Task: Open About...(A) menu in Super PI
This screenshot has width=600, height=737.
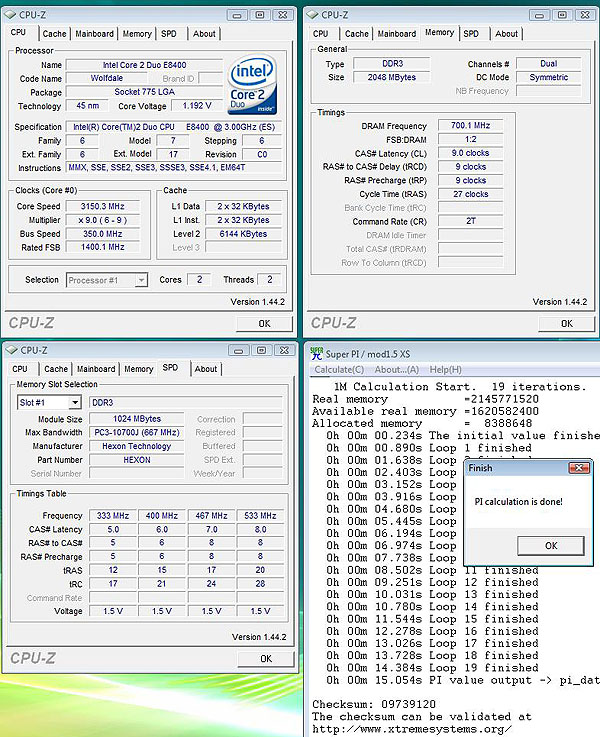Action: click(x=397, y=370)
